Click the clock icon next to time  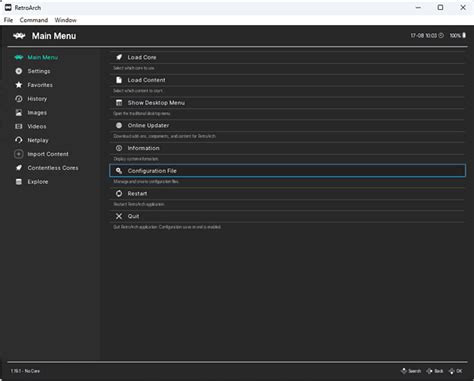[x=441, y=35]
